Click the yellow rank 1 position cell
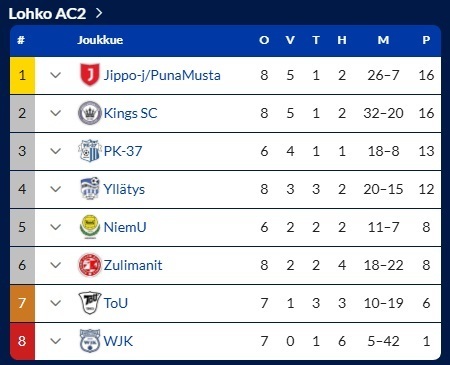This screenshot has width=450, height=365. 22,75
